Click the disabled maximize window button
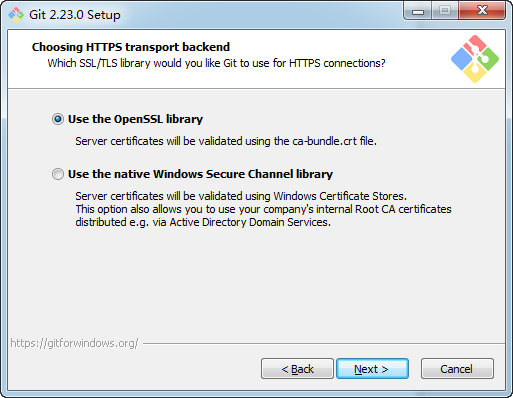Image resolution: width=513 pixels, height=398 pixels. pos(445,11)
